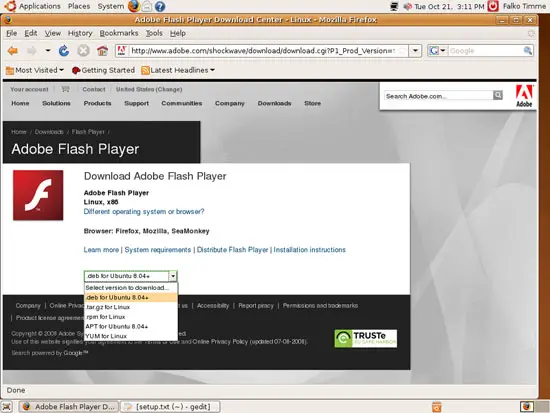550x413 pixels.
Task: Launch Firefox from the top panel icon
Action: (134, 6)
